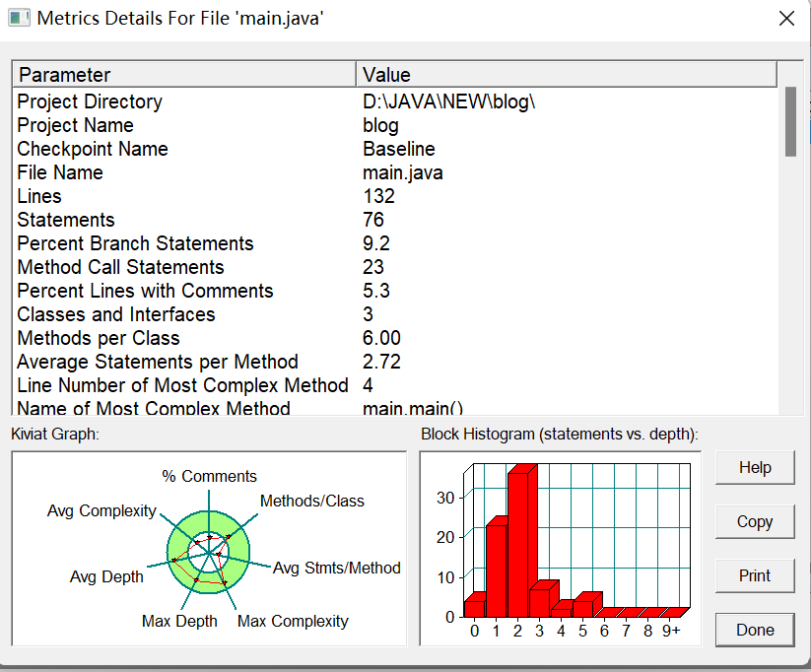Screen dimensions: 811x672
Task: Click the Help button
Action: 755,468
